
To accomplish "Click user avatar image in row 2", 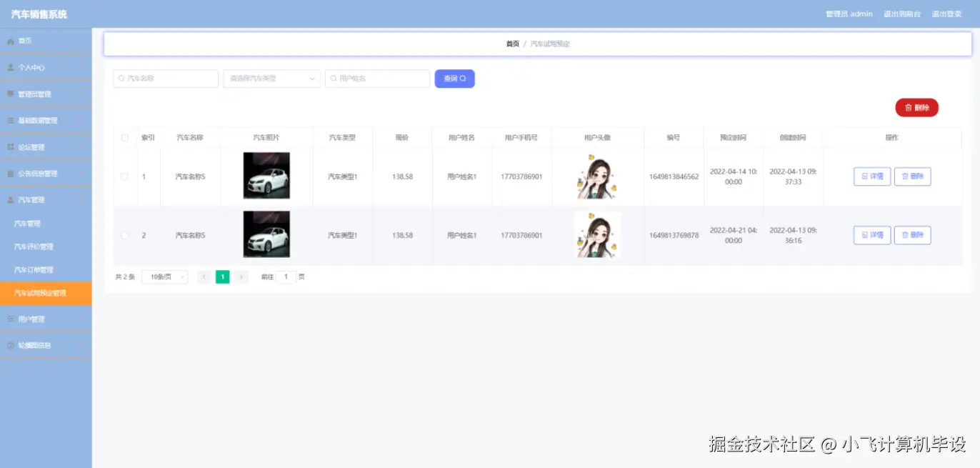I will (x=597, y=234).
